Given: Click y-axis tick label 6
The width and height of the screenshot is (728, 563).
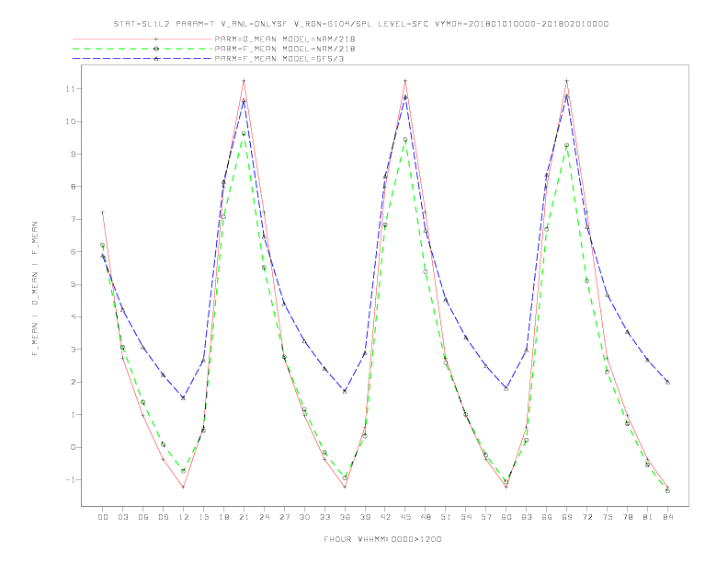Looking at the screenshot, I should (x=74, y=252).
